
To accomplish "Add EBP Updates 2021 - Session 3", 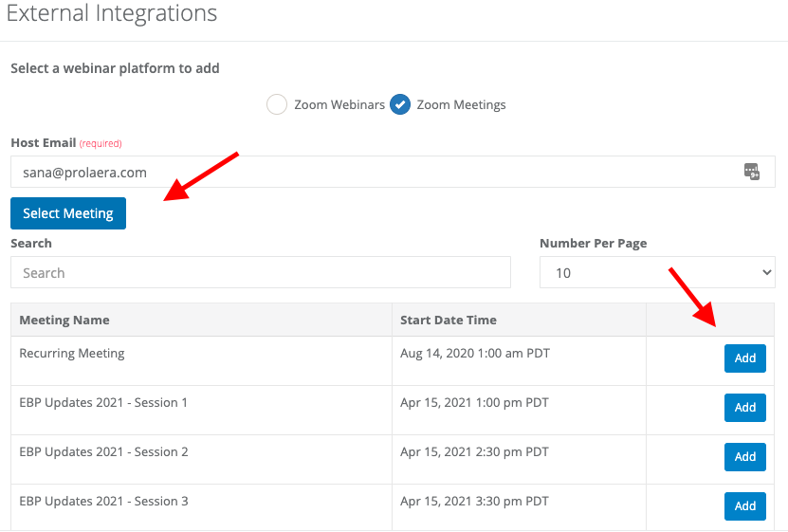I will (745, 505).
